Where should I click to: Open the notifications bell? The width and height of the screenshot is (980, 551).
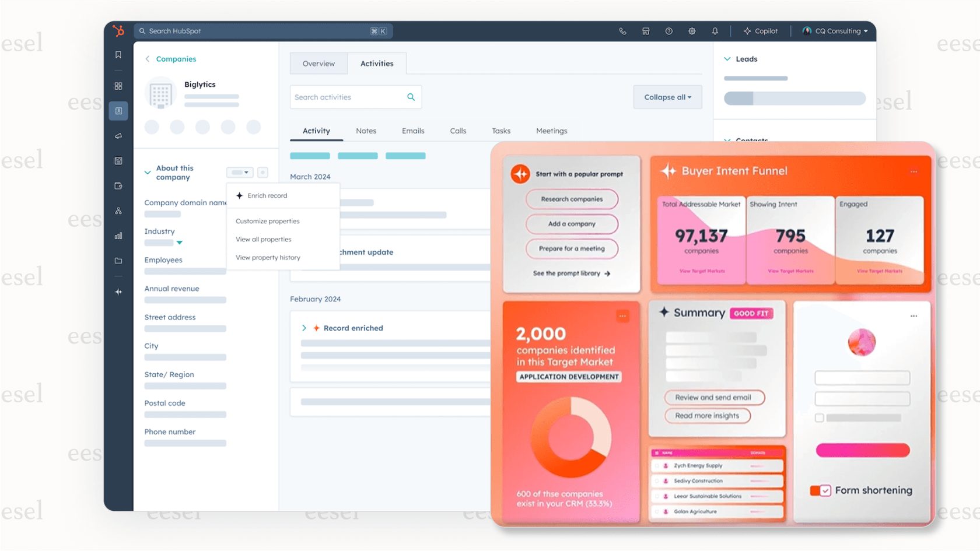[715, 31]
